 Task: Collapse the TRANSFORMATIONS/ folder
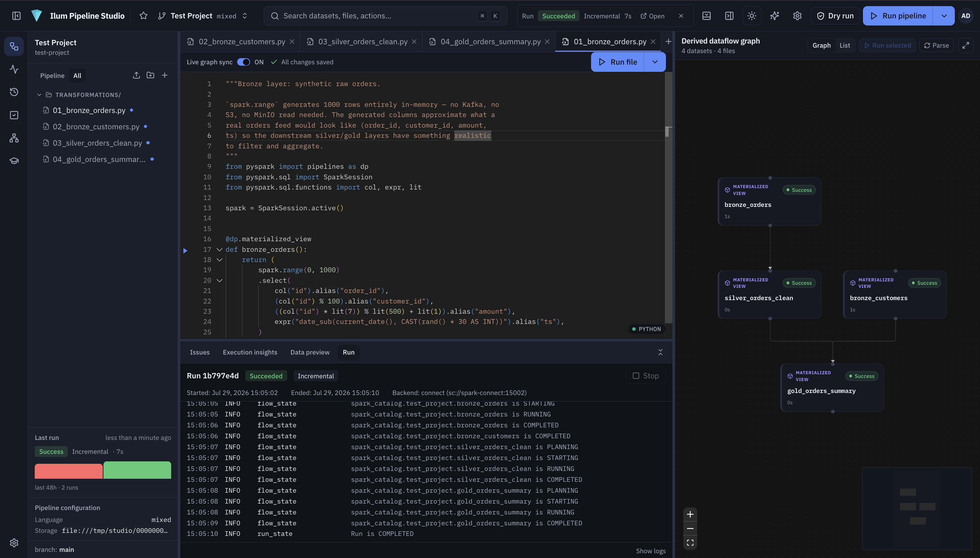click(x=39, y=95)
